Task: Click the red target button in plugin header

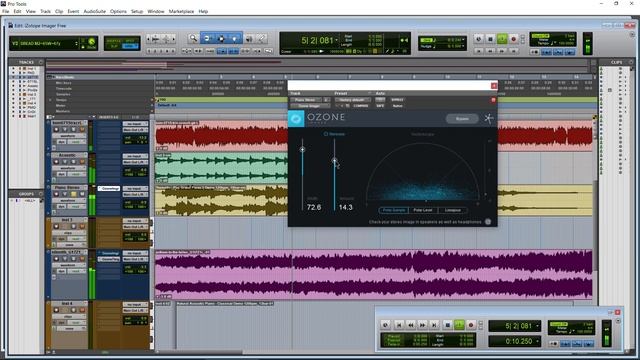Action: [x=493, y=100]
